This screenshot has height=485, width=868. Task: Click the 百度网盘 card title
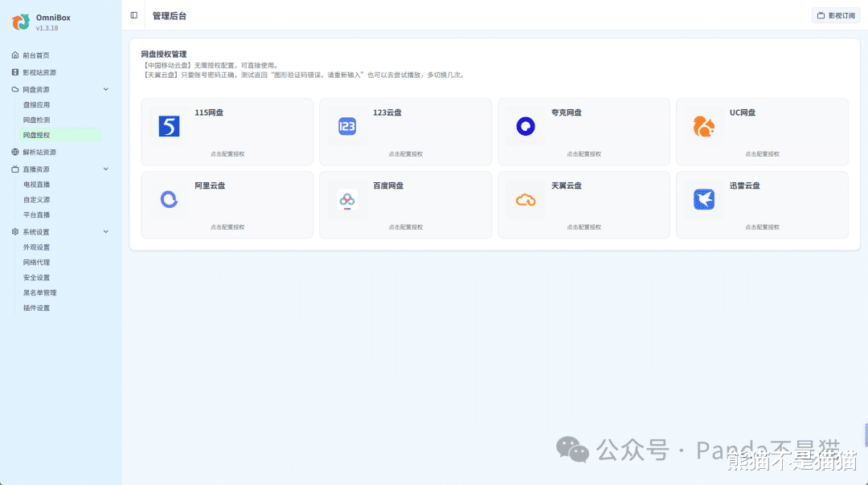[x=388, y=185]
